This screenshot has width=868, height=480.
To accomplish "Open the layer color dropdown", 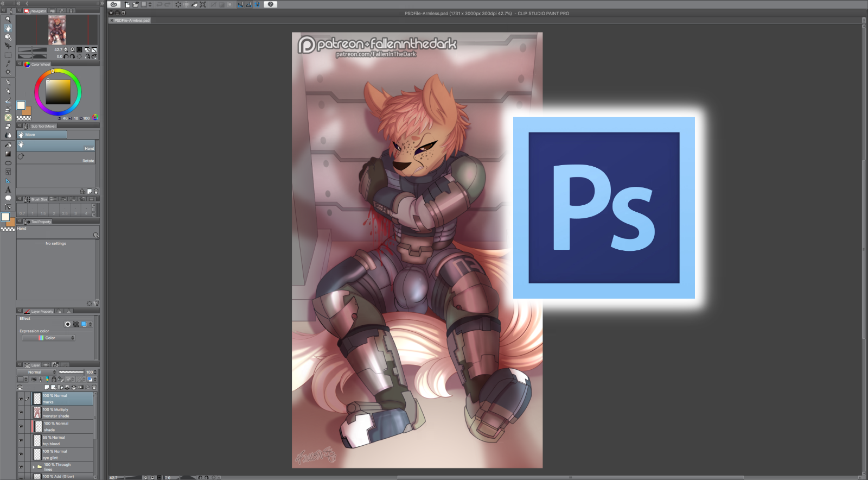I will 91,379.
